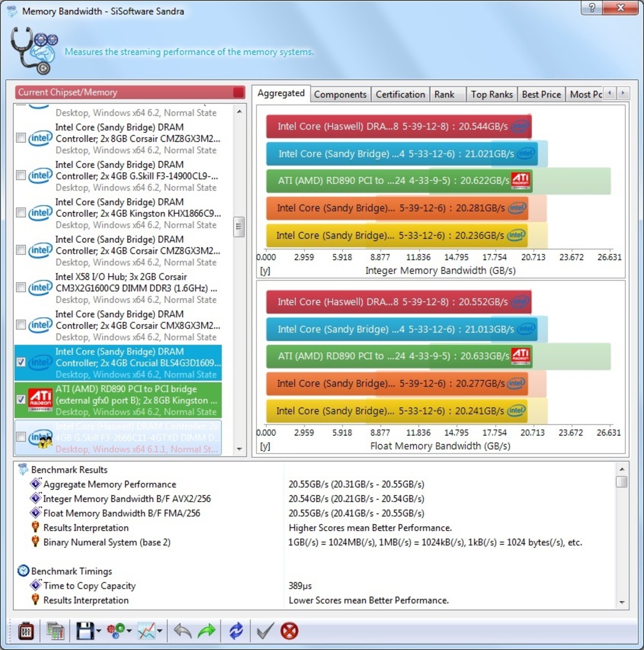
Task: Click the floppy disk save icon
Action: pos(85,631)
